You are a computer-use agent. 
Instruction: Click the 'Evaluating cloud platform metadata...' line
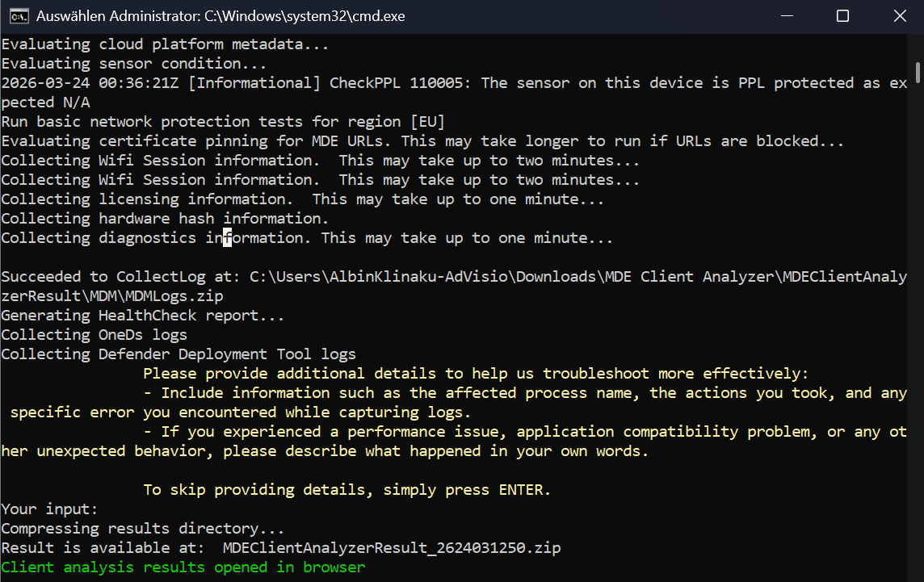point(165,44)
